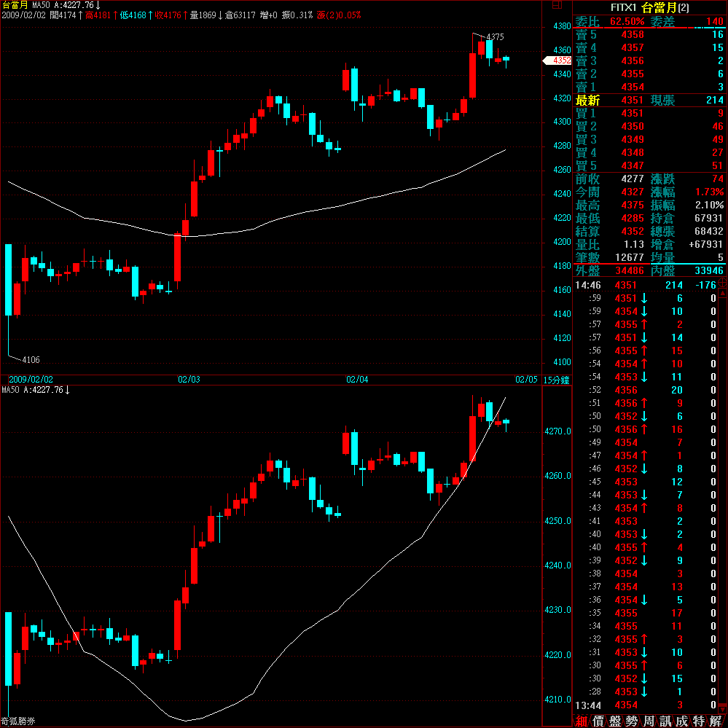This screenshot has height=728, width=728.
Task: Click the 02/04 date marker on time axis
Action: pos(357,380)
